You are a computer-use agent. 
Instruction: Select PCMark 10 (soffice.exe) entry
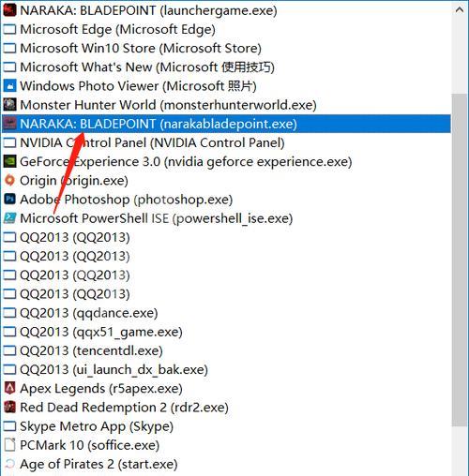(226, 445)
